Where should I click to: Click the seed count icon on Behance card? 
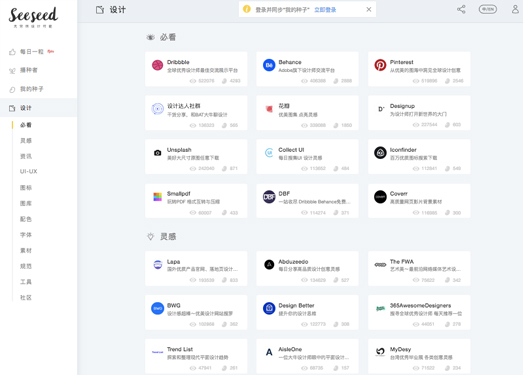point(336,81)
